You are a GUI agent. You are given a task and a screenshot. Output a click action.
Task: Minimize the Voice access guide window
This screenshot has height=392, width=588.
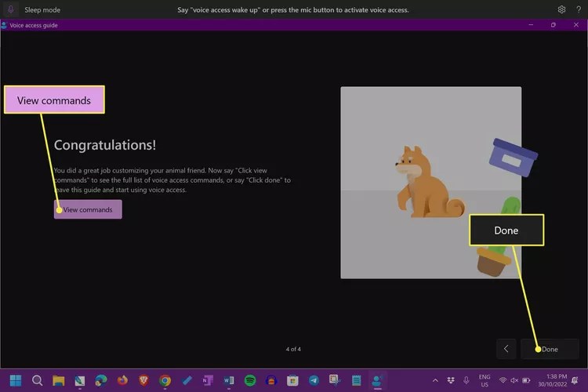point(531,25)
